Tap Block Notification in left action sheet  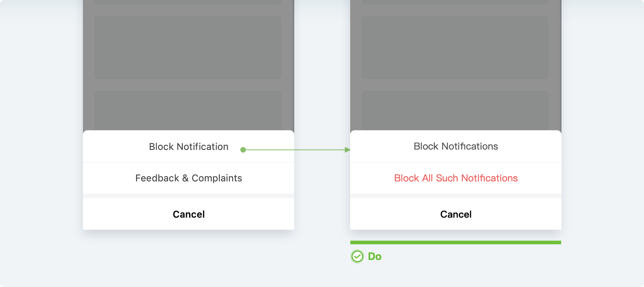coord(188,147)
